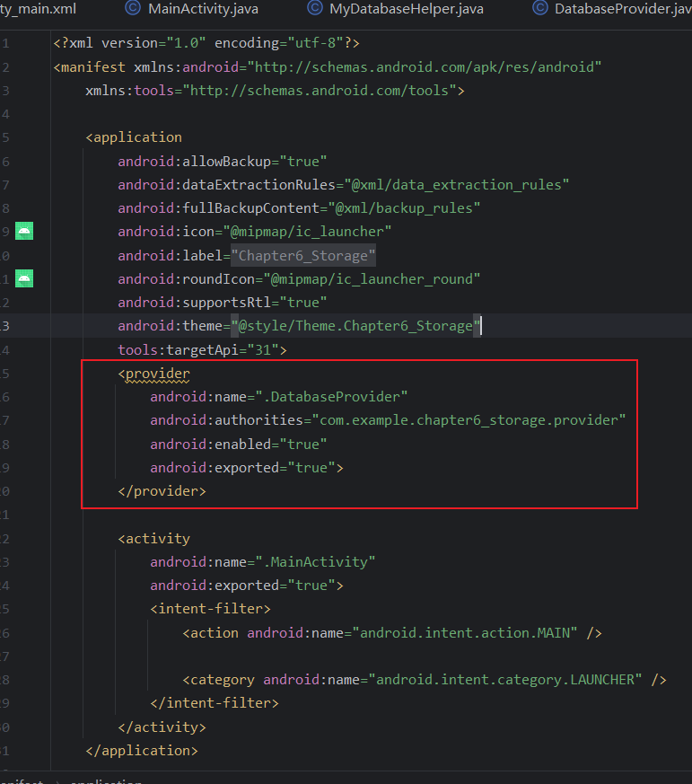This screenshot has width=692, height=784.
Task: Open the MyDatabaseHelper.java editor tab
Action: 406,9
